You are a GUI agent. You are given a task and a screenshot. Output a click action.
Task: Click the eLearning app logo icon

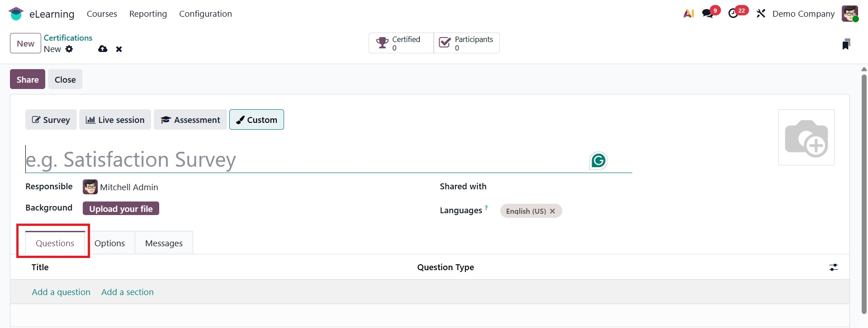click(x=16, y=14)
